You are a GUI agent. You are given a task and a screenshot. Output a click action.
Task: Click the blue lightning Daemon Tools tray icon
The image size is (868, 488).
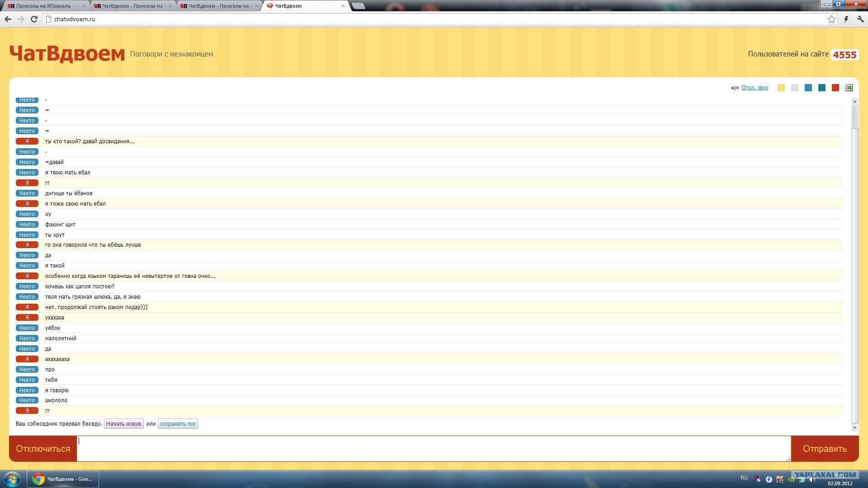[769, 479]
